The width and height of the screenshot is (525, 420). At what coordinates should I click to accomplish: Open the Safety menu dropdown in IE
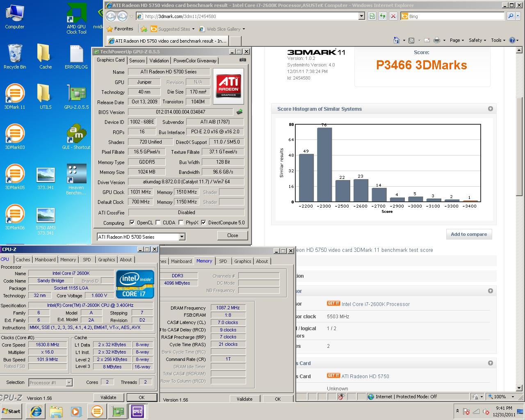(x=477, y=40)
